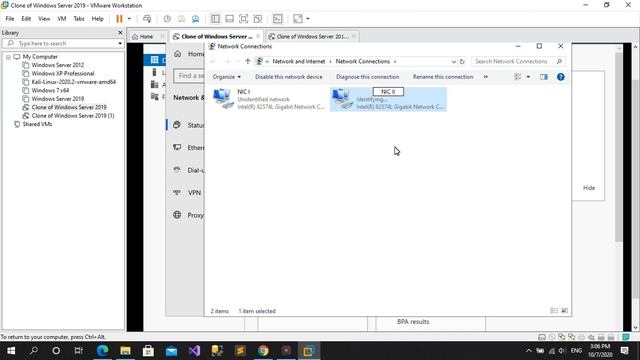This screenshot has width=640, height=360.
Task: Open the library search dropdown arrow
Action: (x=120, y=43)
